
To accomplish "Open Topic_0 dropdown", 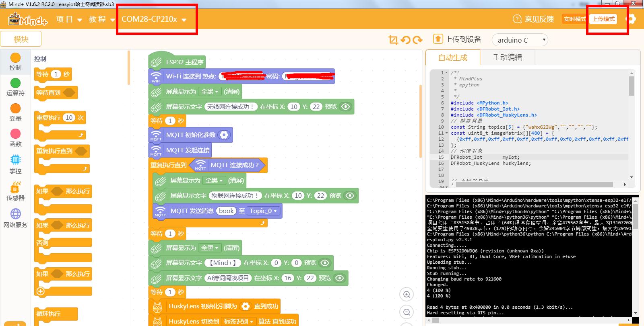I will point(263,211).
